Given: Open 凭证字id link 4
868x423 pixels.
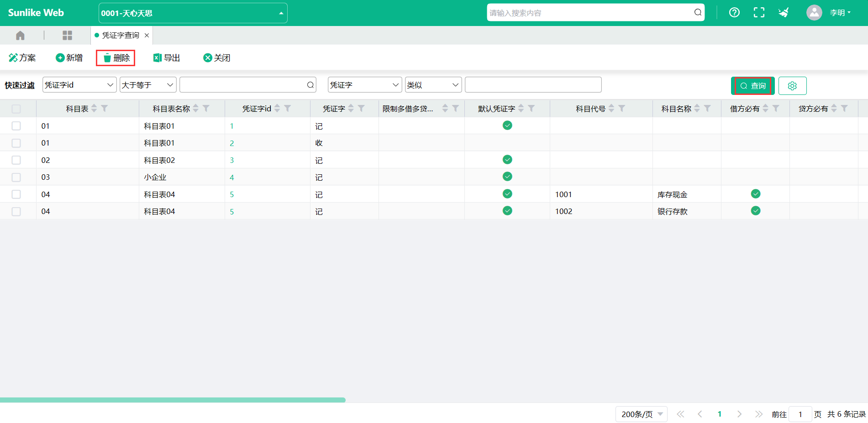Looking at the screenshot, I should tap(232, 178).
